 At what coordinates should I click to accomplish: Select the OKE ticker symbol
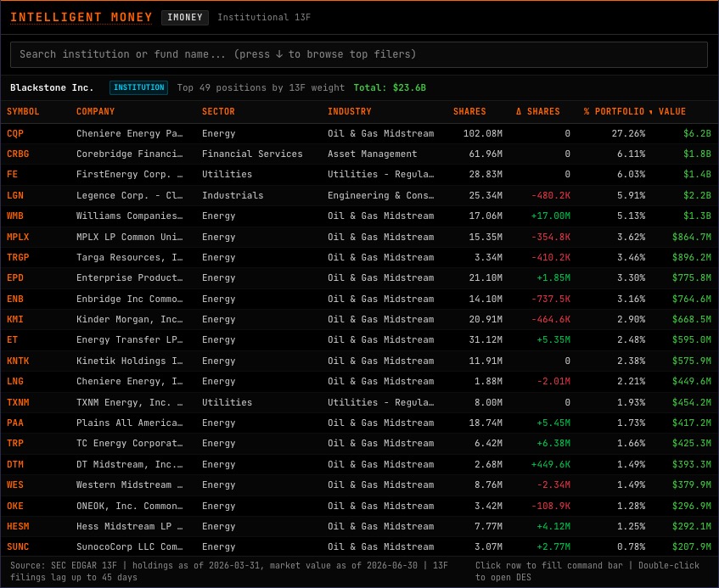15,506
